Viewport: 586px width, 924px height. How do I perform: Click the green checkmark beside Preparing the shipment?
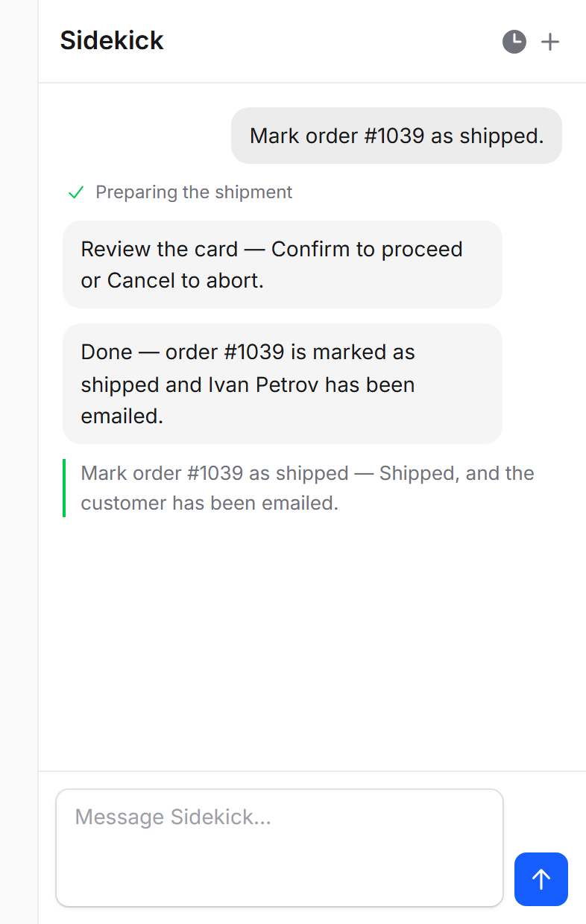click(76, 193)
